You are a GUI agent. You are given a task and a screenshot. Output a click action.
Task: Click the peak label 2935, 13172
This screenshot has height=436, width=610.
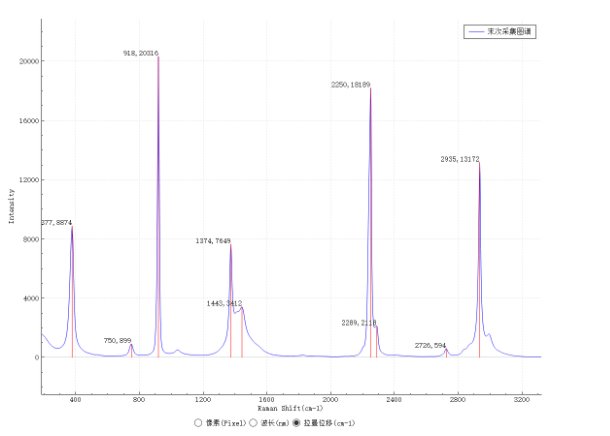pyautogui.click(x=460, y=159)
